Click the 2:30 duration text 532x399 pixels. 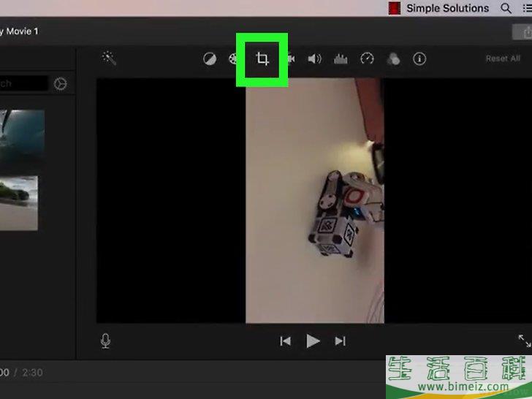click(x=32, y=373)
